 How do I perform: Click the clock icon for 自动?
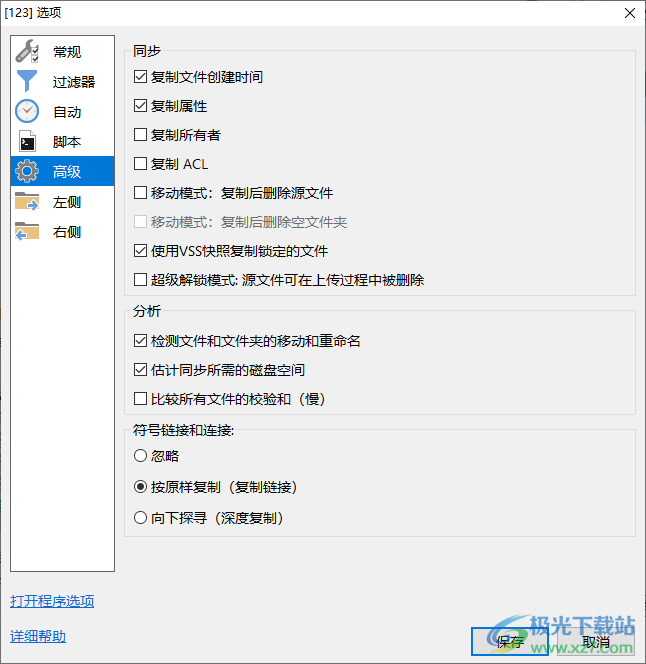click(x=27, y=111)
